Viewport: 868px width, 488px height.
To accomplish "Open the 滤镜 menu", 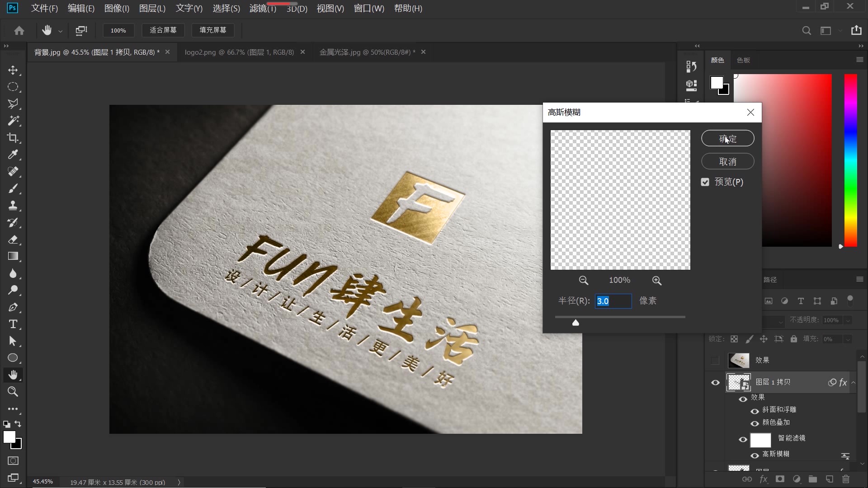I will click(x=261, y=8).
